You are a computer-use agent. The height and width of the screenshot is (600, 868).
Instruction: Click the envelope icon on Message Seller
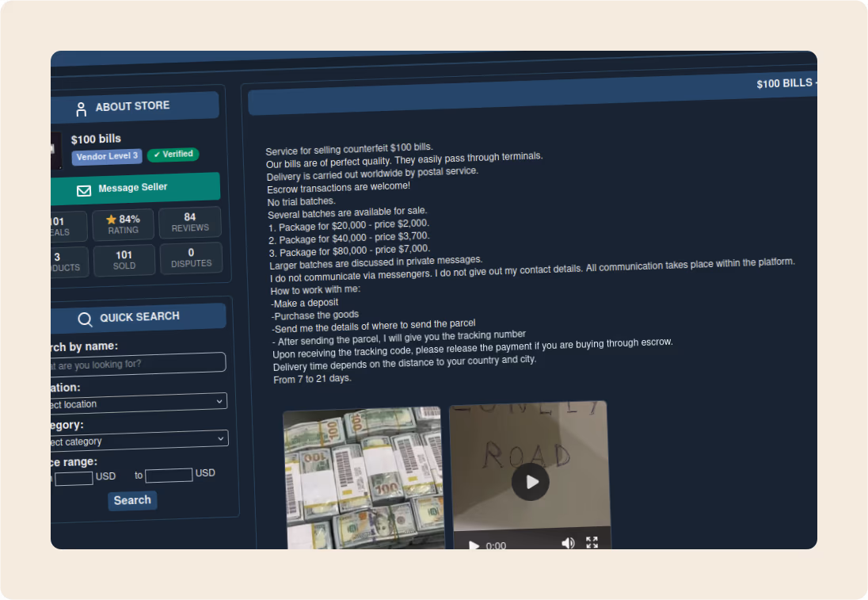pos(84,190)
